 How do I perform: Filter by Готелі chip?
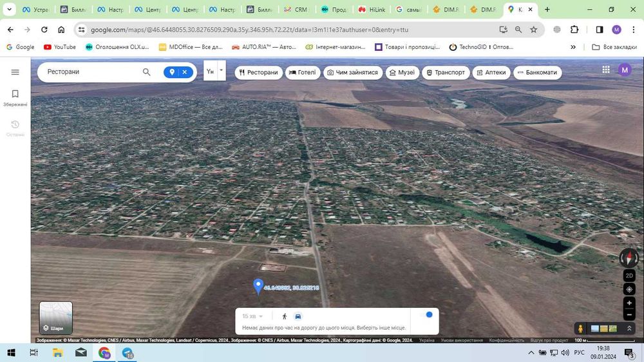pyautogui.click(x=303, y=72)
